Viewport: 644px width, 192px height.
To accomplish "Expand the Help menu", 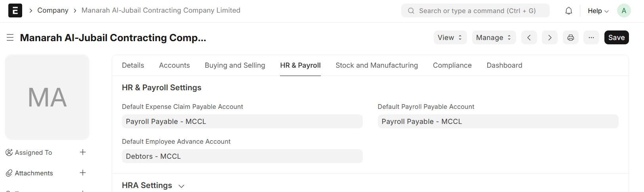I will [598, 11].
